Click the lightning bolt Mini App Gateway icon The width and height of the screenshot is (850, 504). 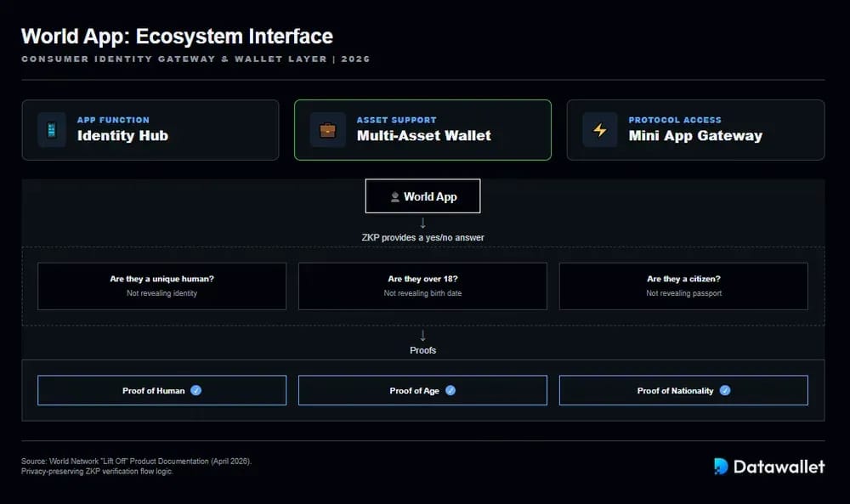[x=599, y=130]
